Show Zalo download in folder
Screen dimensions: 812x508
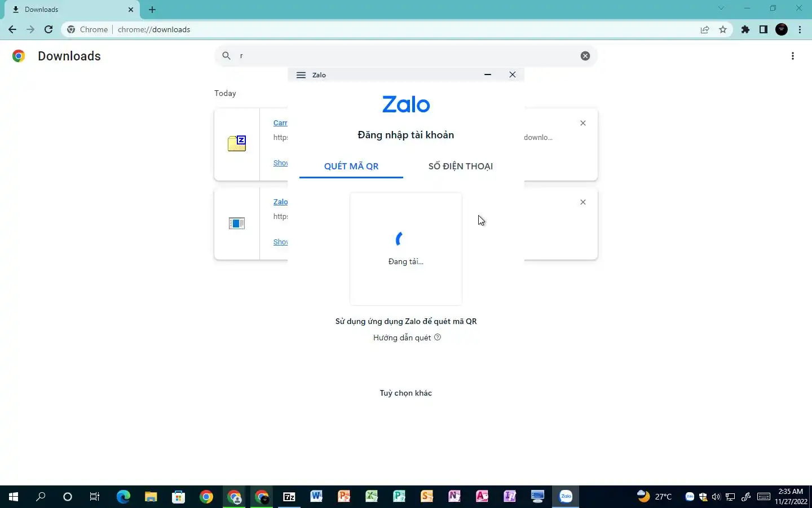[280, 242]
